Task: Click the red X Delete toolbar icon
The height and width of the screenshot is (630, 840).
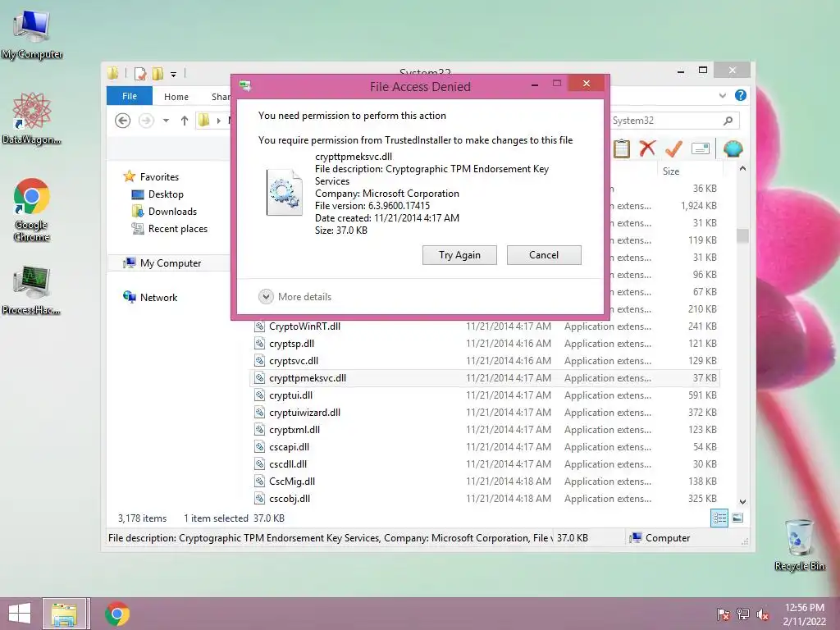Action: coord(647,148)
